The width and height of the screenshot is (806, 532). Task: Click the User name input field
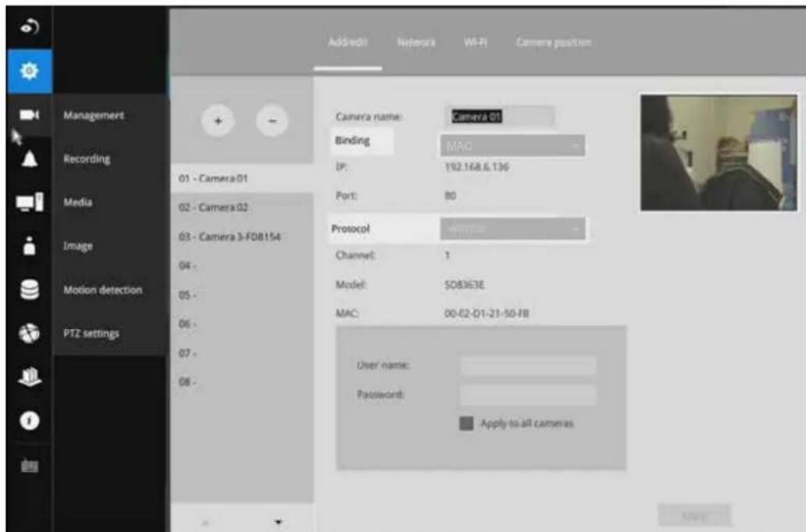click(528, 366)
